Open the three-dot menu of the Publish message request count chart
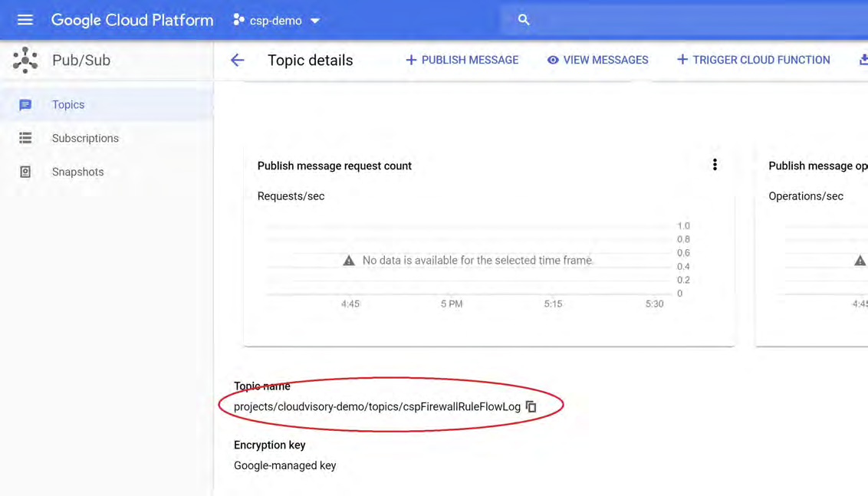Image resolution: width=868 pixels, height=496 pixels. [x=715, y=164]
